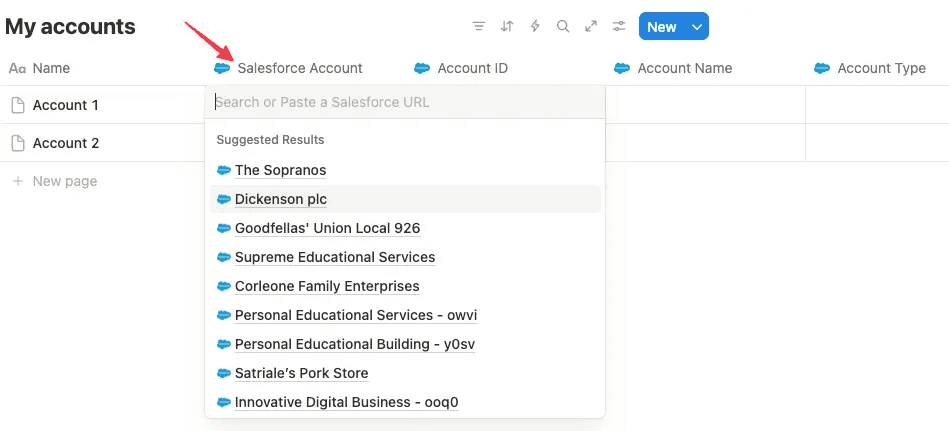The width and height of the screenshot is (949, 431).
Task: Add a row with New page
Action: (x=55, y=181)
